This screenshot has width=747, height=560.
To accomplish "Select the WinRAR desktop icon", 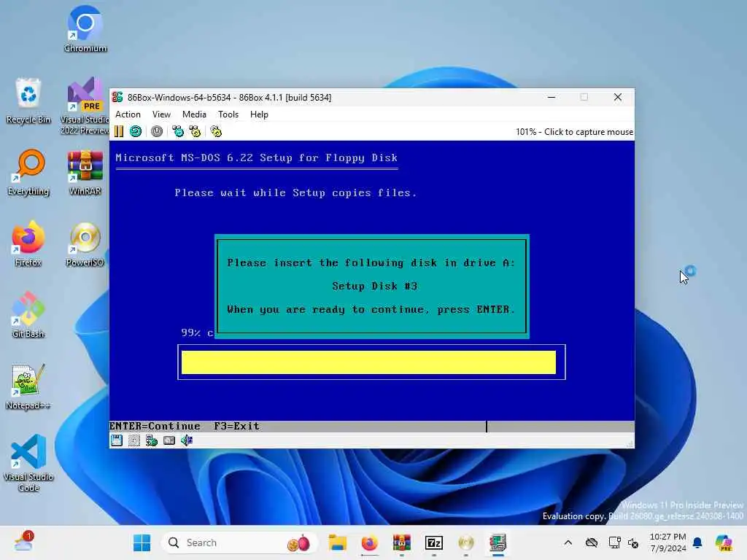I will click(85, 172).
